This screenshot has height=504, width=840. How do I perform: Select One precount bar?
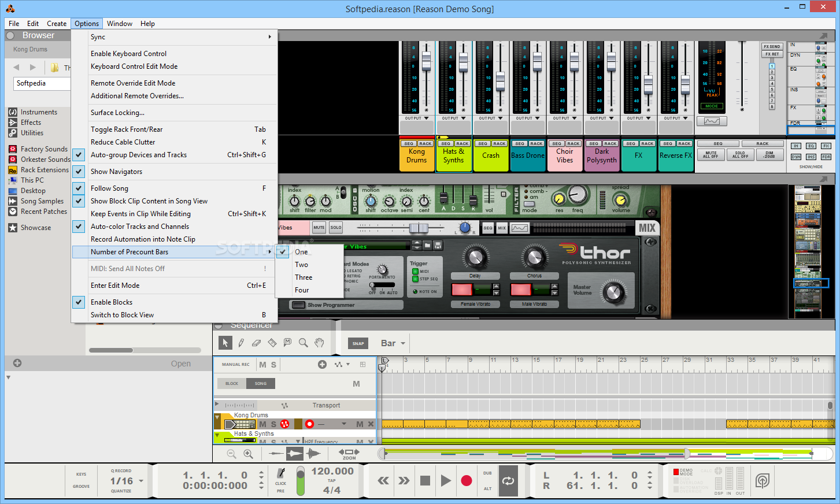(x=310, y=252)
